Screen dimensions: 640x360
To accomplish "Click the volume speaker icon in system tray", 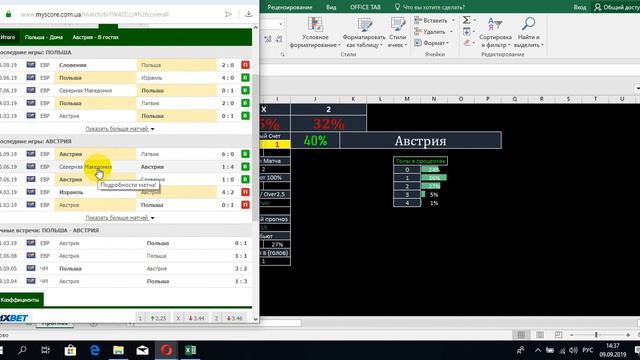I will pyautogui.click(x=573, y=350).
